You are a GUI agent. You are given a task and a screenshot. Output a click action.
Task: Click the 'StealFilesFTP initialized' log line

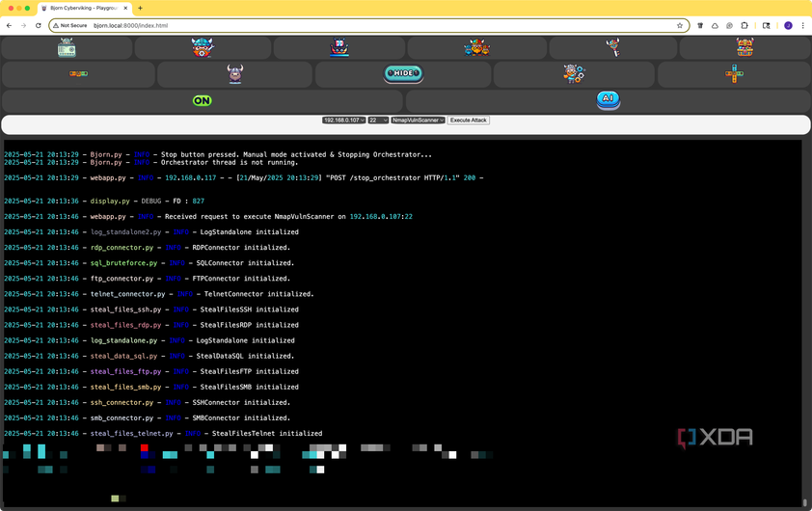[x=151, y=372]
